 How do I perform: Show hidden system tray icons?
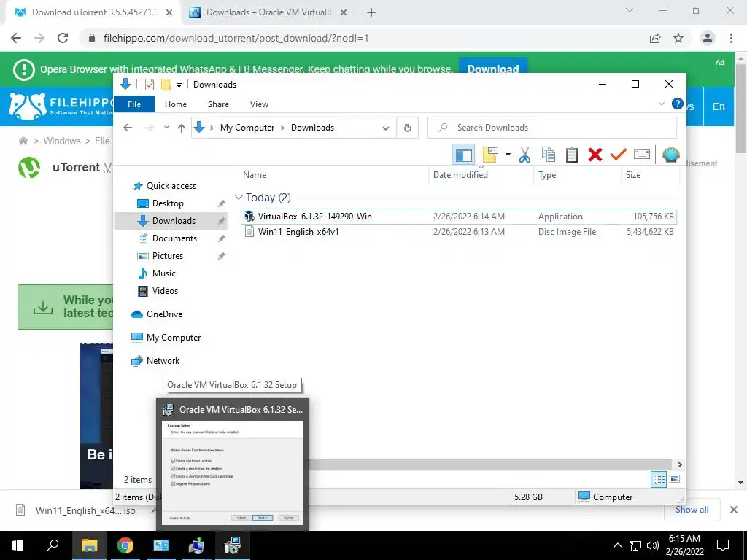617,545
